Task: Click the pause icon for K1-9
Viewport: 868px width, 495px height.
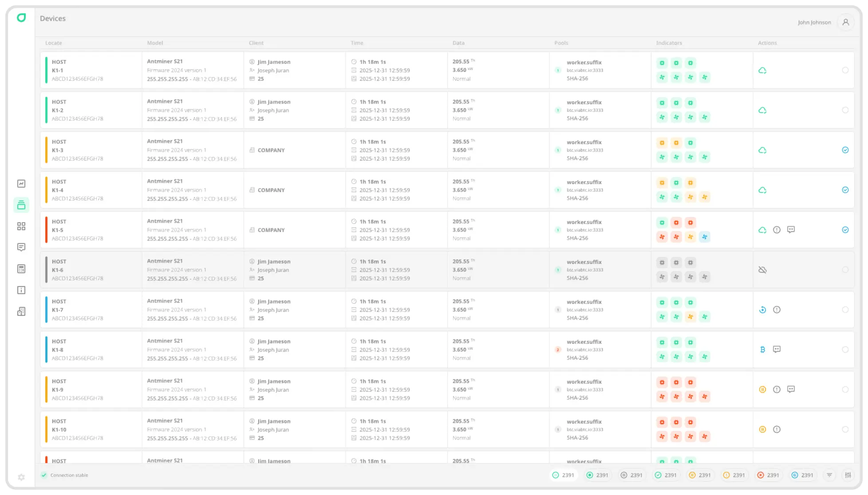Action: coord(762,389)
